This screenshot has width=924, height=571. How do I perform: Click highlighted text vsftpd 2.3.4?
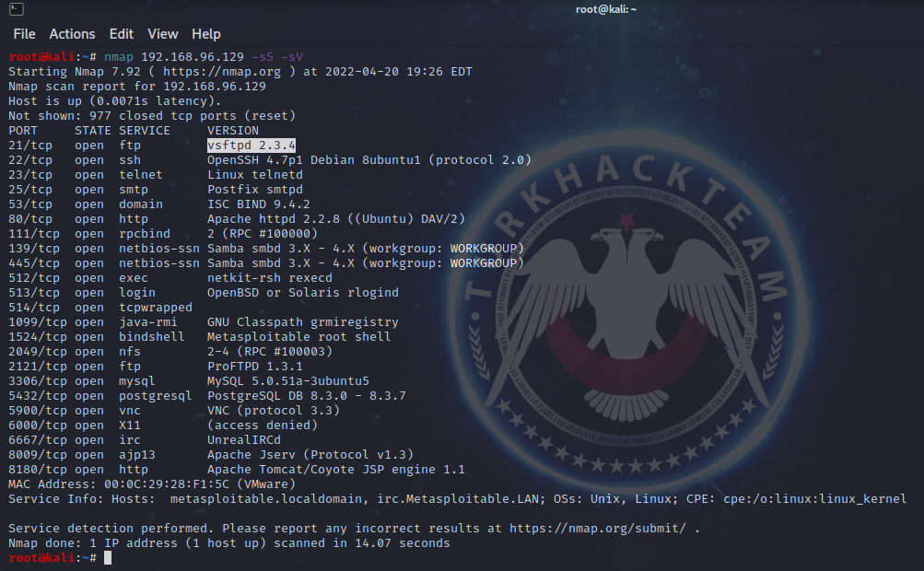pyautogui.click(x=251, y=146)
